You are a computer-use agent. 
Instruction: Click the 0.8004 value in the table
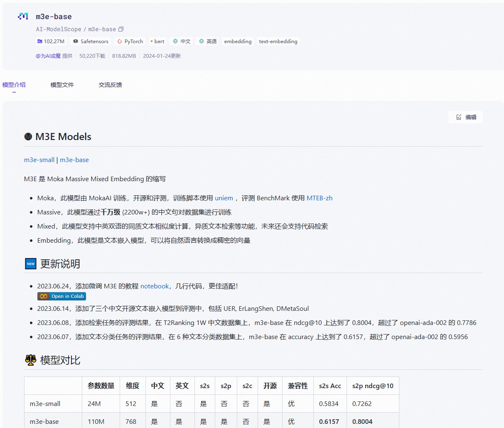pos(362,422)
